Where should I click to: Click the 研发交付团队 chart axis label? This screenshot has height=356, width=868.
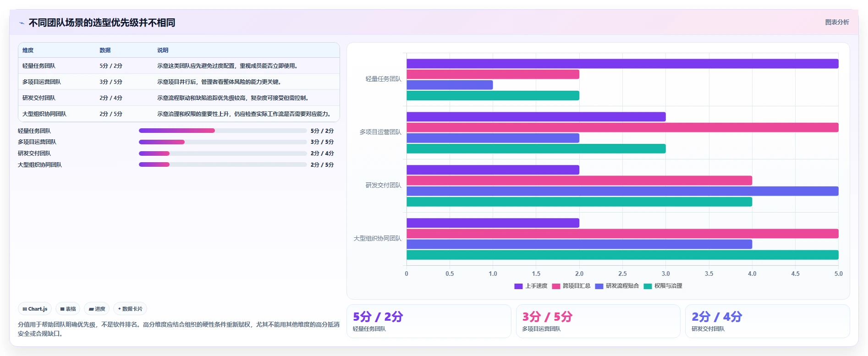383,186
